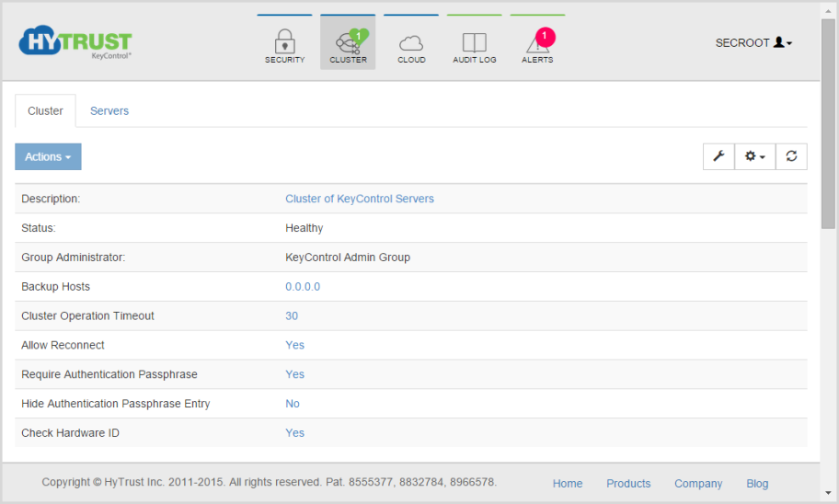Click the Cluster Operation Timeout value 30
The image size is (839, 504).
(x=292, y=315)
